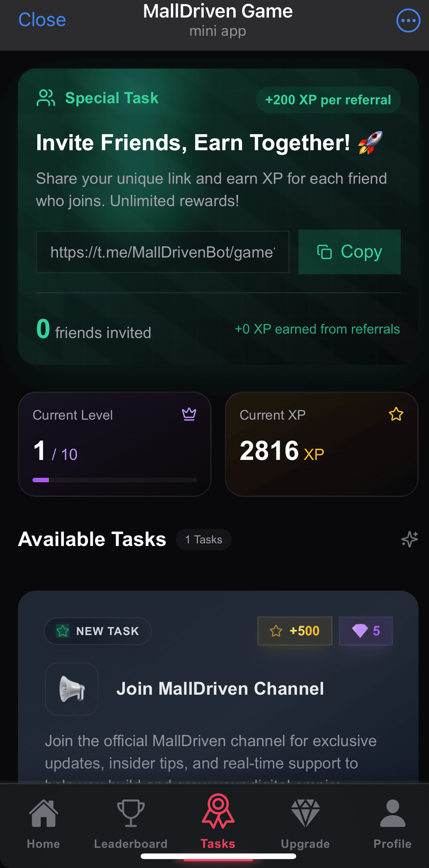Open the three-dot options menu
Screen dimensions: 429x868
[x=408, y=20]
